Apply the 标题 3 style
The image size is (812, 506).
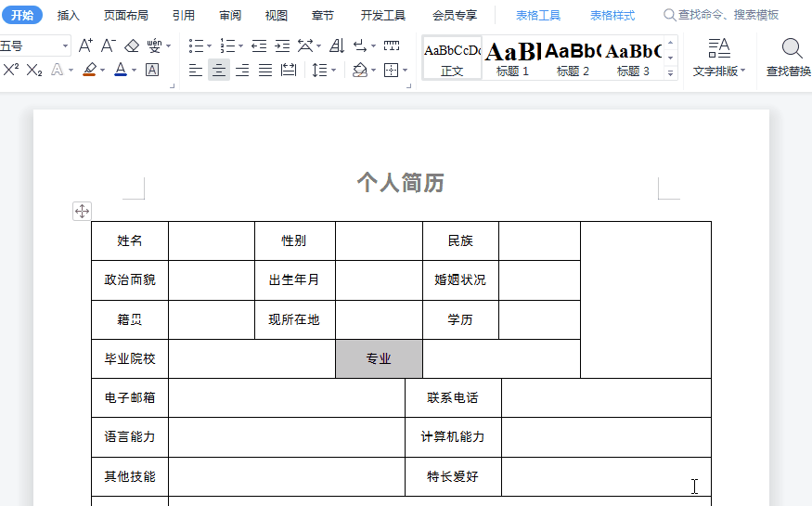[633, 58]
